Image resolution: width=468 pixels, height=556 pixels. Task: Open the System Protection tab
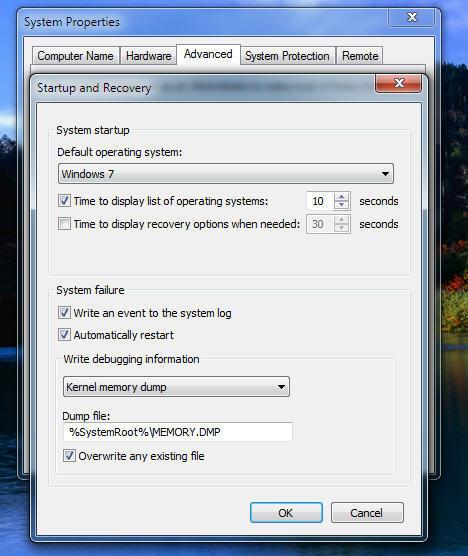click(288, 56)
